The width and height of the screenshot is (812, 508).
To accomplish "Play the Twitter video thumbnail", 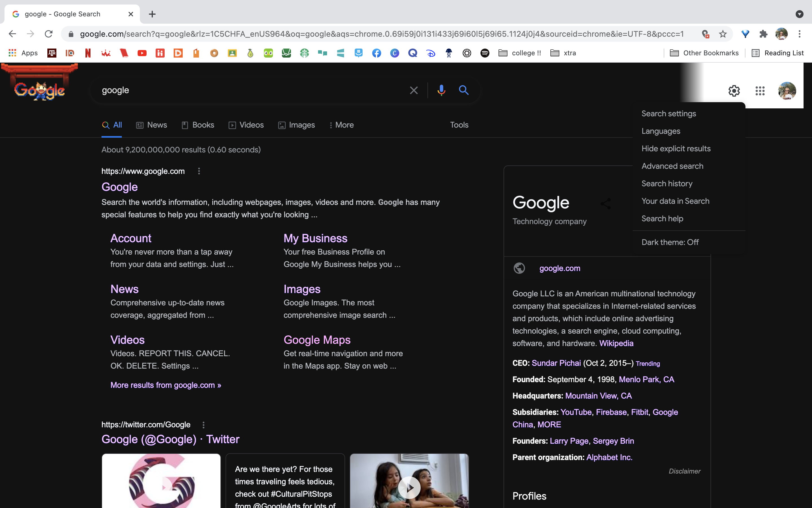I will [x=409, y=487].
